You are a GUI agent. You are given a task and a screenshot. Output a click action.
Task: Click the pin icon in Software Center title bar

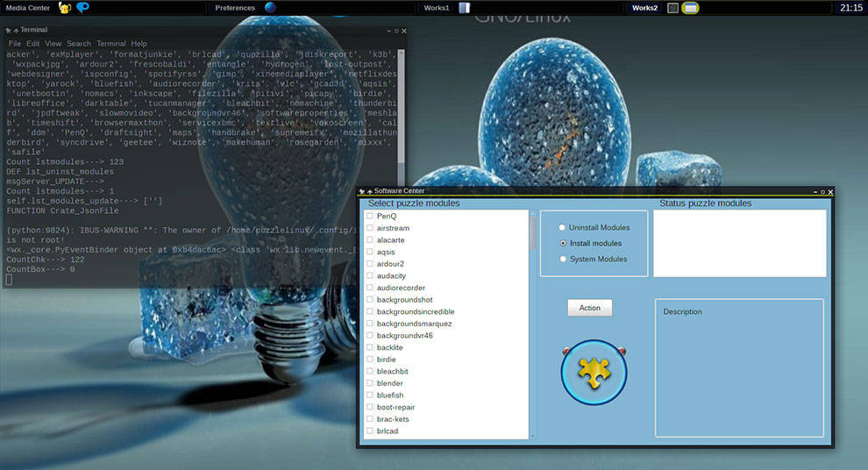pos(362,191)
